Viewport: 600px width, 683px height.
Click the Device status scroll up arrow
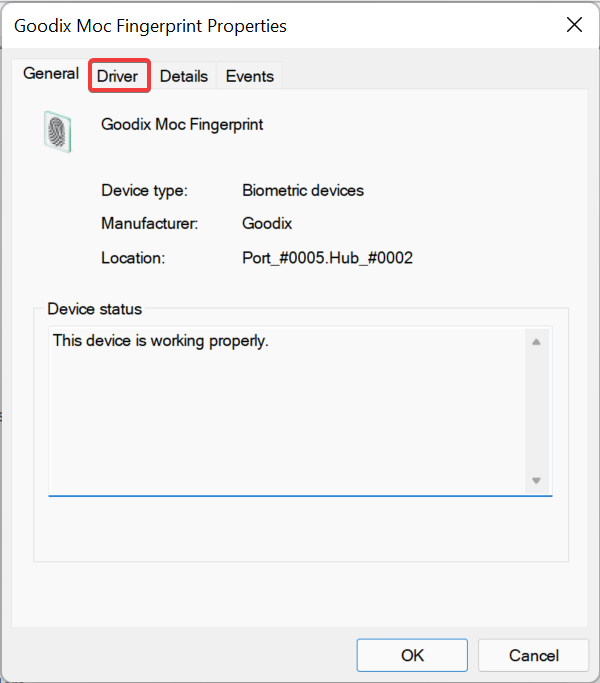536,342
